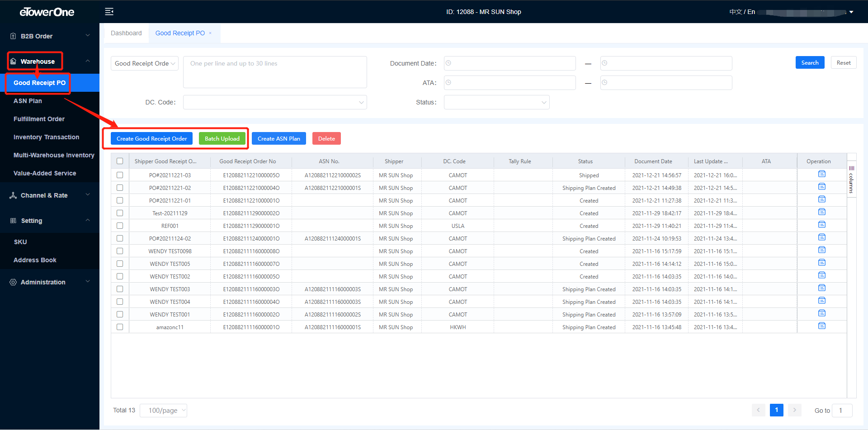Click the Reset button
The image size is (868, 430).
pos(844,62)
